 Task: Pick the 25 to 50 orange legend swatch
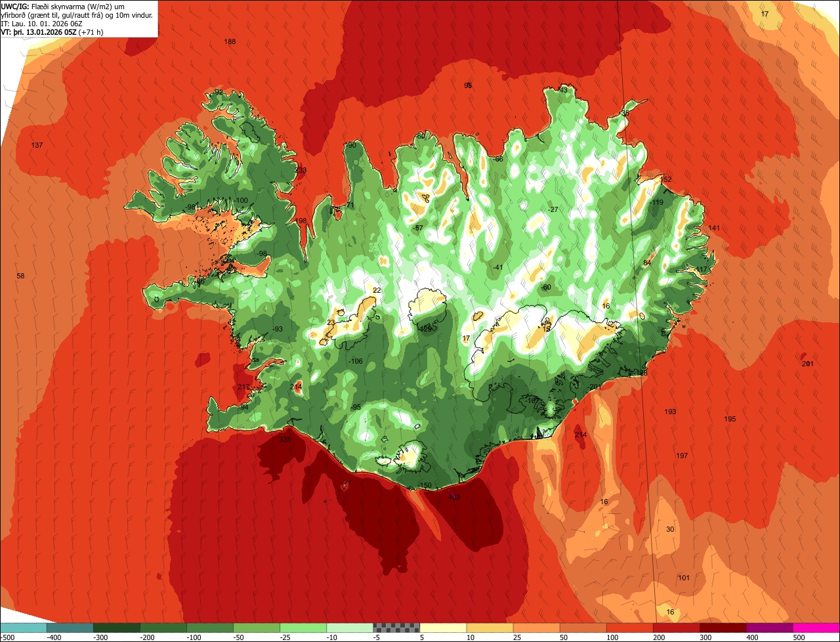pyautogui.click(x=536, y=628)
